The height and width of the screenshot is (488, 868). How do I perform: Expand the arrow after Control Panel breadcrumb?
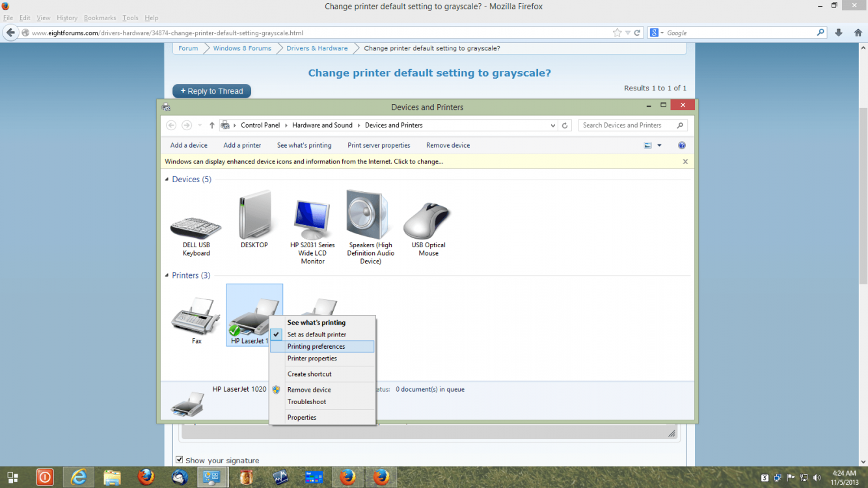point(286,126)
